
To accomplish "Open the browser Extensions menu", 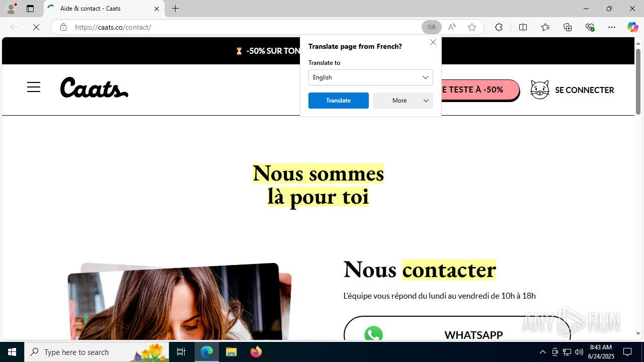I will click(x=499, y=27).
